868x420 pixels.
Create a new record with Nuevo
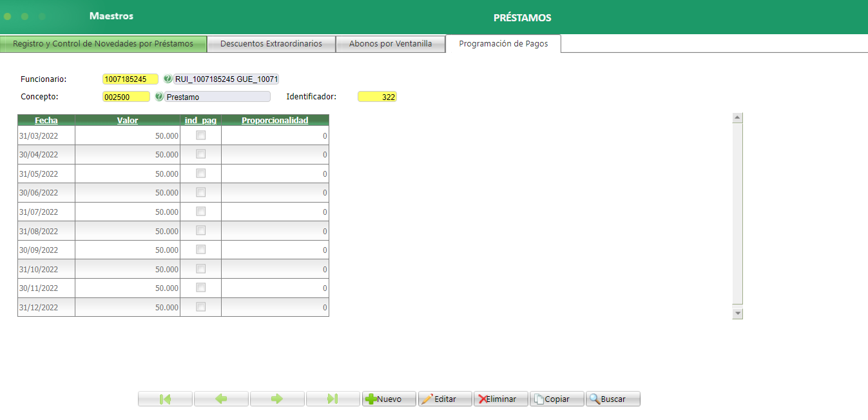tap(389, 399)
